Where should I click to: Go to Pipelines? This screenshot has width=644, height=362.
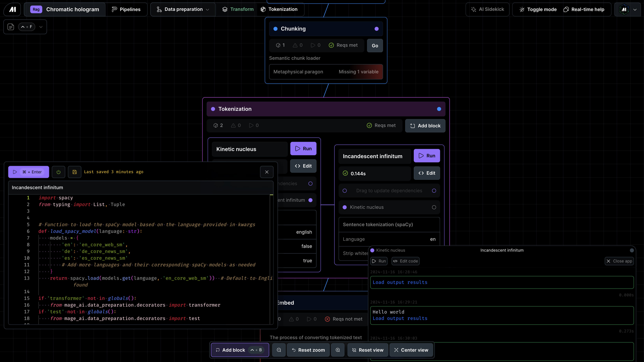click(126, 9)
